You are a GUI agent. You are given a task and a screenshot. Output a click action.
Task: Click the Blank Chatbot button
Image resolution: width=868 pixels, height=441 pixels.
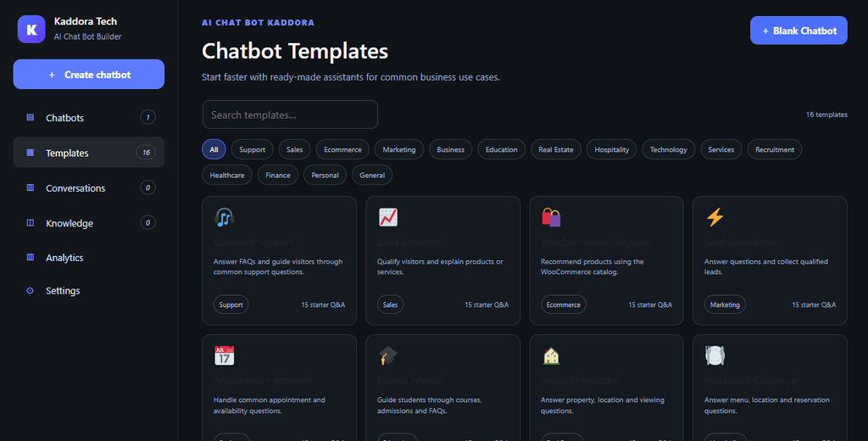[x=798, y=31]
